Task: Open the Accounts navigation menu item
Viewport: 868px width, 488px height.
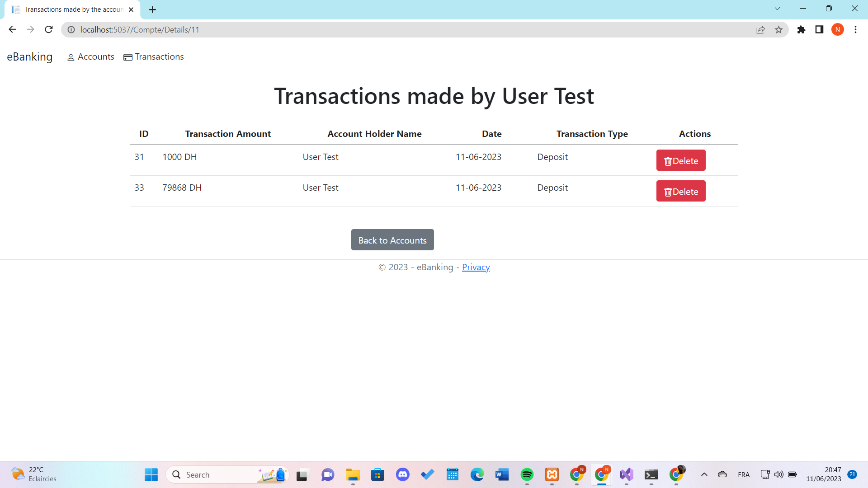Action: [x=91, y=57]
